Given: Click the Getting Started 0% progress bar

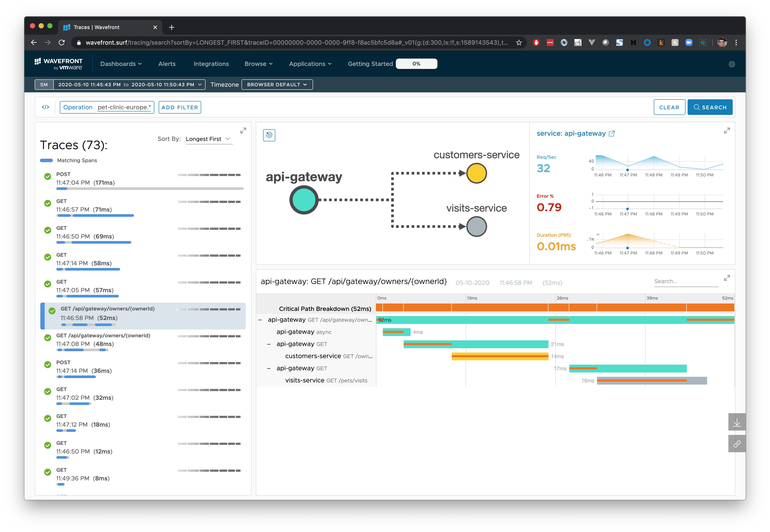Looking at the screenshot, I should [x=416, y=64].
